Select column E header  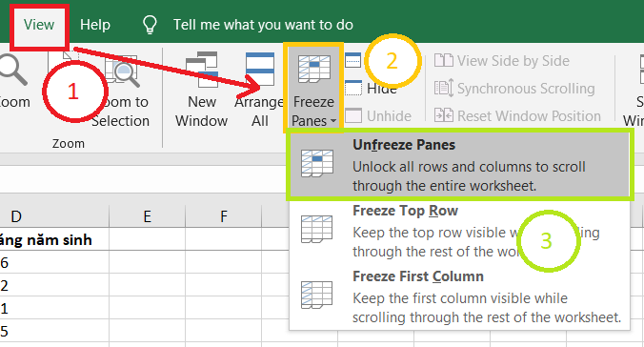point(147,216)
